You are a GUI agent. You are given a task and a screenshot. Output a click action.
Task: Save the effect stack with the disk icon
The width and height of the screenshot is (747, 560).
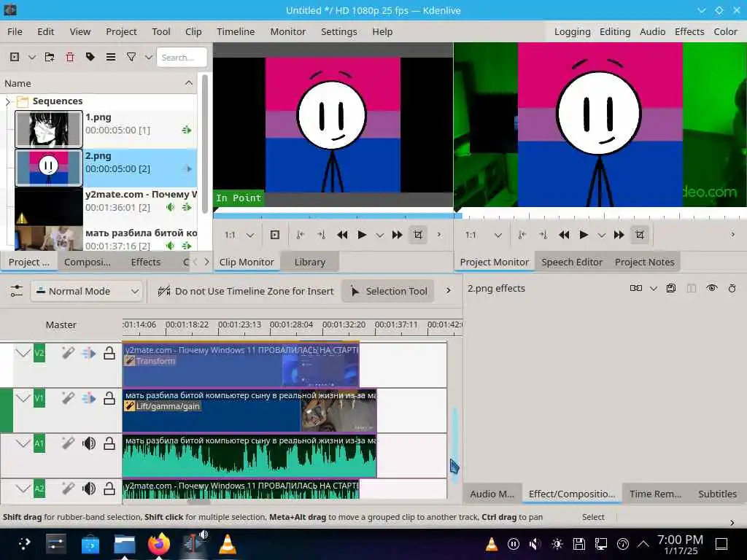(x=671, y=288)
